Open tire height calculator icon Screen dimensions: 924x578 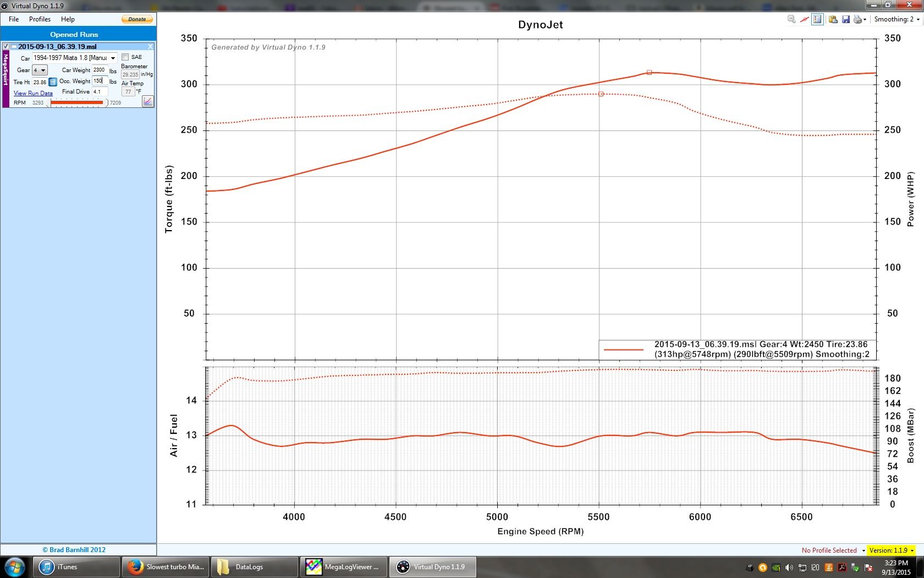53,82
